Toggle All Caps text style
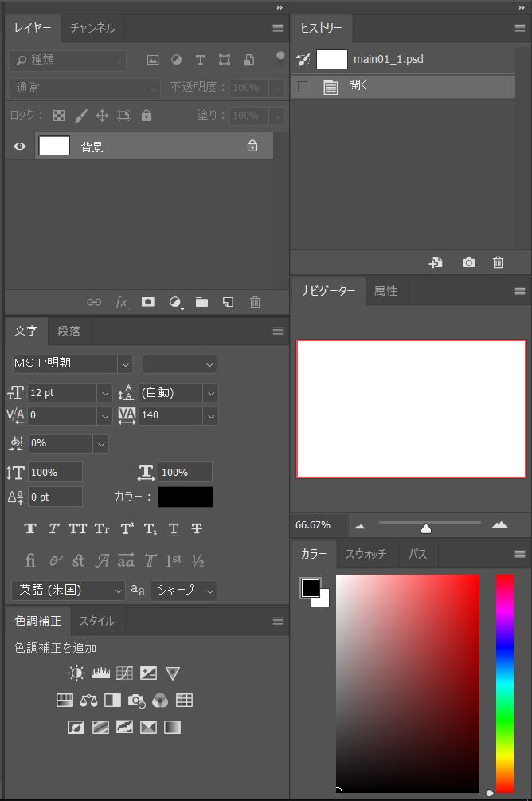532x801 pixels. click(x=77, y=528)
